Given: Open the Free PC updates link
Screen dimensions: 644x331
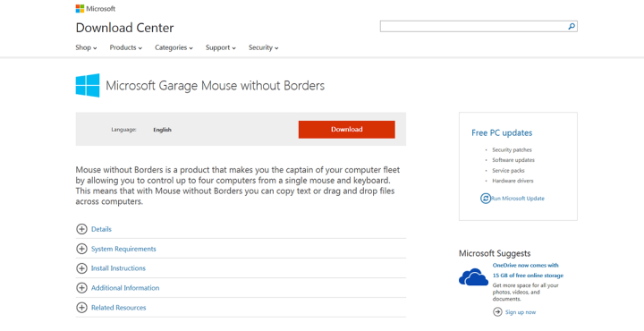Looking at the screenshot, I should coord(502,132).
